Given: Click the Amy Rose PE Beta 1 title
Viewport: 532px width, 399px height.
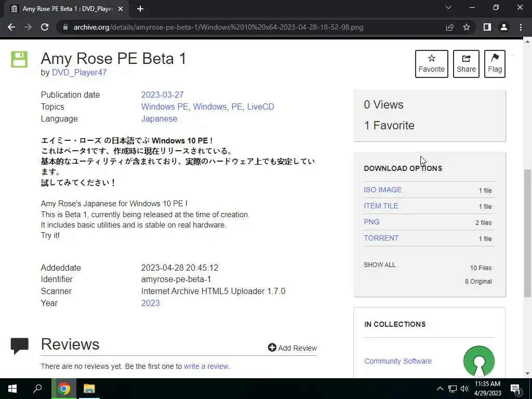Looking at the screenshot, I should point(114,58).
